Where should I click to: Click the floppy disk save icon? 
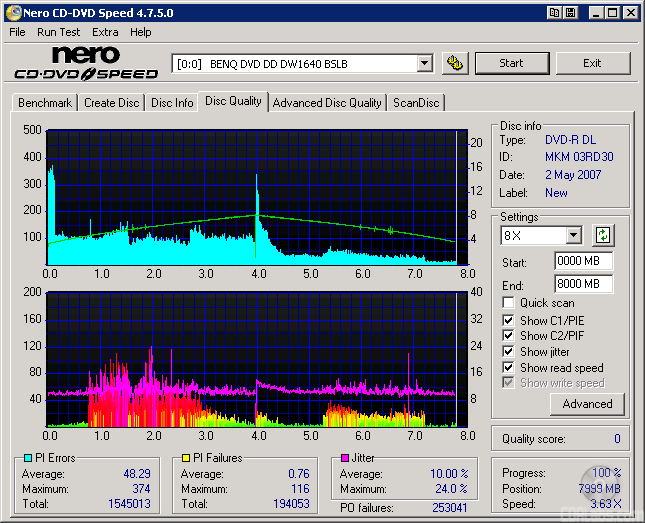click(570, 13)
